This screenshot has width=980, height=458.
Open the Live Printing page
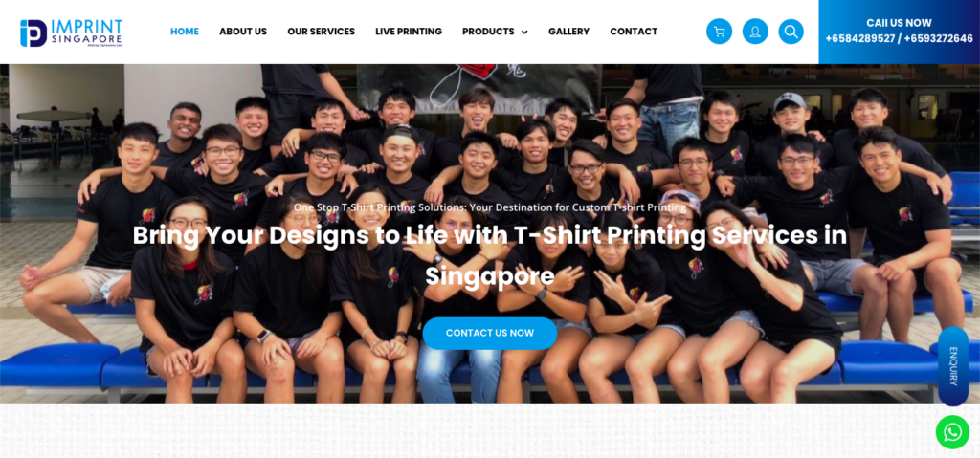408,32
